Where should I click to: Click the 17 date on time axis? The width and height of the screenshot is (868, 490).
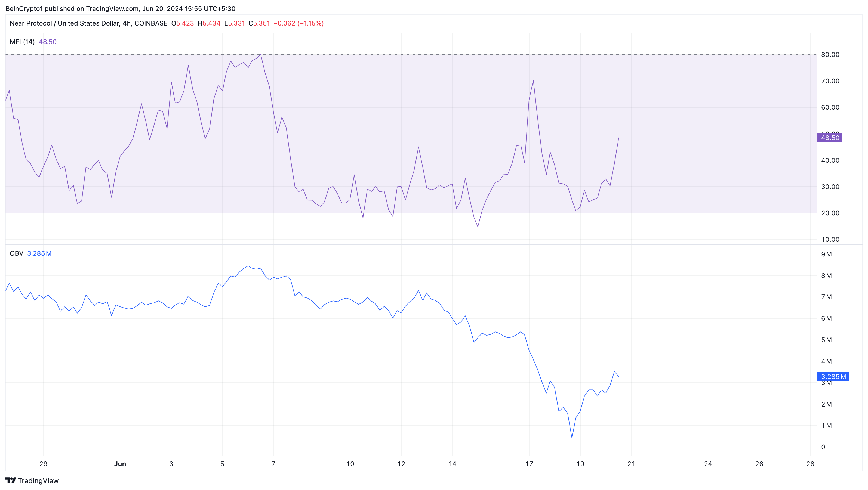[x=529, y=464]
